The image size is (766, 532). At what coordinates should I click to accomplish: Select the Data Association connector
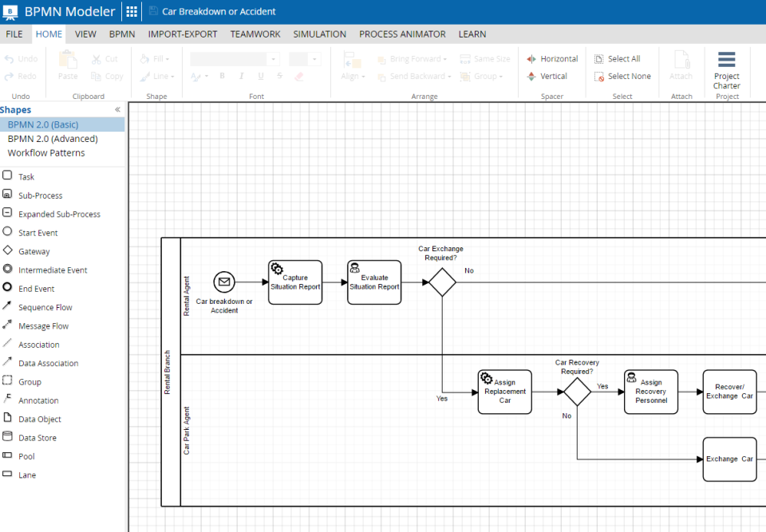pos(40,363)
